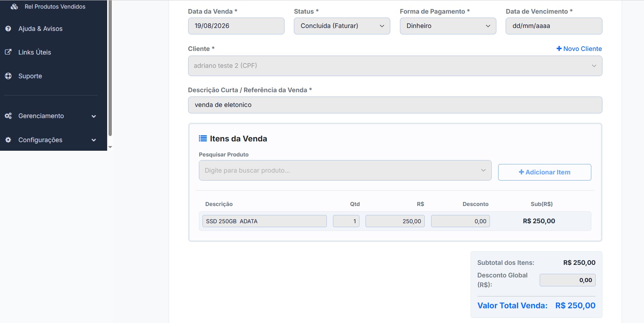644x323 pixels.
Task: Click the Desconto column header
Action: point(476,204)
